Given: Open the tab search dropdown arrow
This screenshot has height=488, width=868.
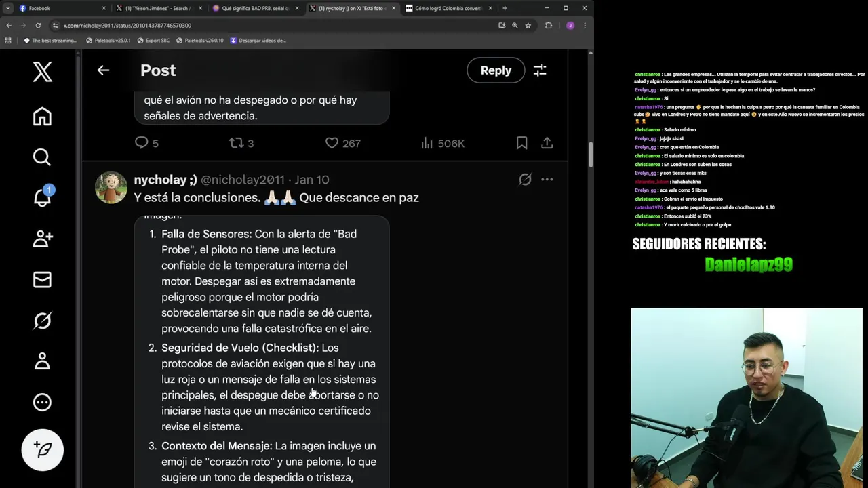Looking at the screenshot, I should (7, 8).
